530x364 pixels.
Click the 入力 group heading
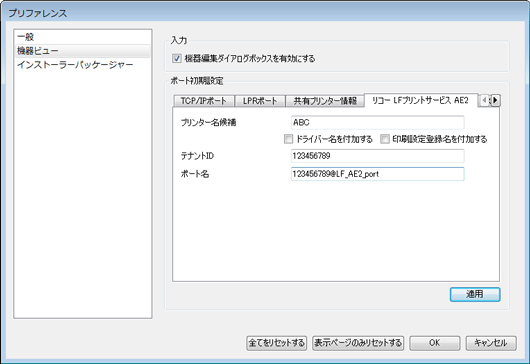pyautogui.click(x=179, y=40)
